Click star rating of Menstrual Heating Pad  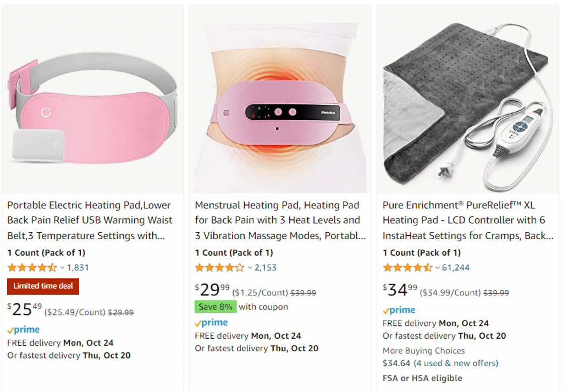point(219,268)
